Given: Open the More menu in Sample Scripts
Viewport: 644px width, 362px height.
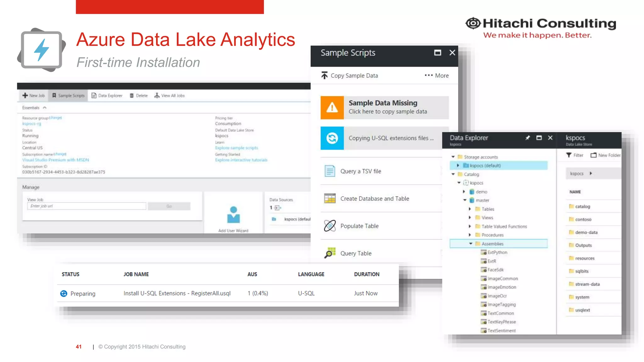Looking at the screenshot, I should (437, 75).
